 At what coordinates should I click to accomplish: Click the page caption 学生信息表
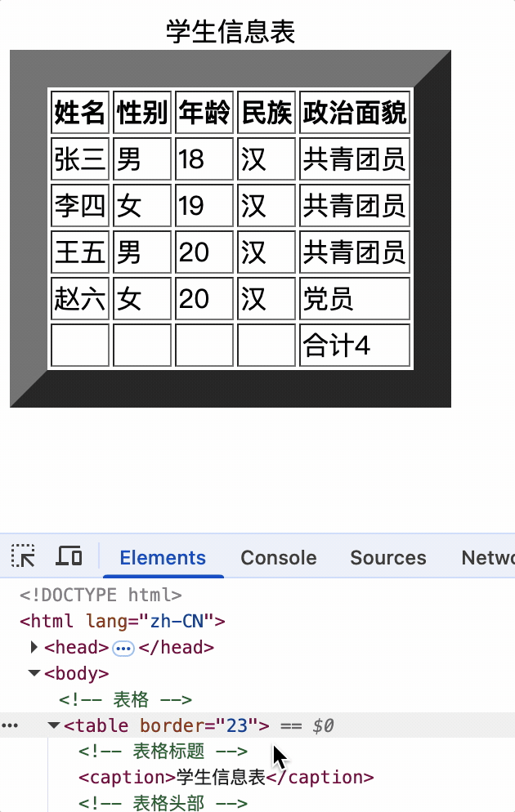231,31
